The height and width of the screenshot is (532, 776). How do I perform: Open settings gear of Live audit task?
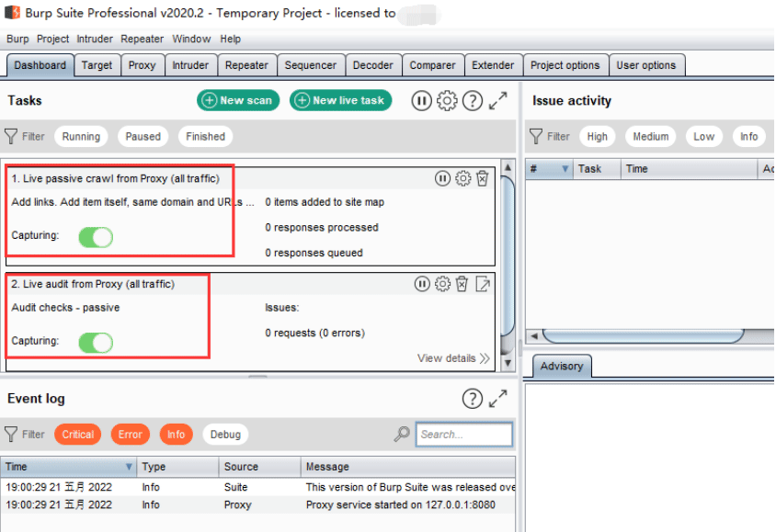pos(442,284)
